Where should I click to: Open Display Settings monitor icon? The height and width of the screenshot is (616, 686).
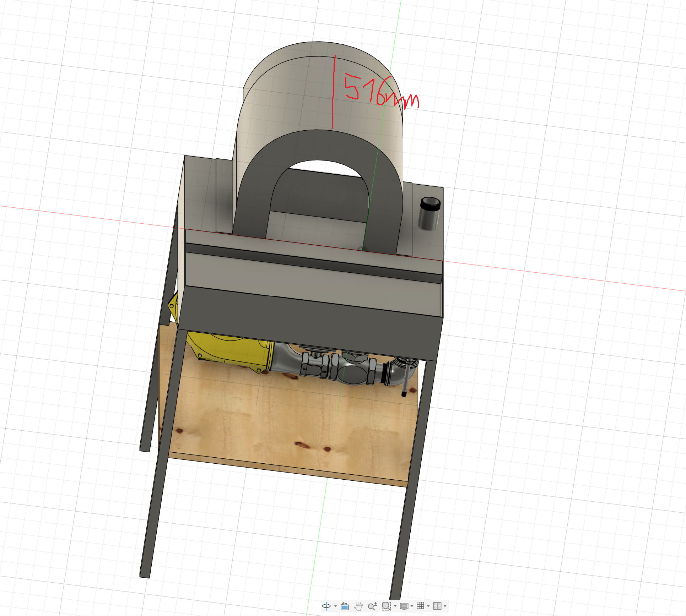click(404, 606)
